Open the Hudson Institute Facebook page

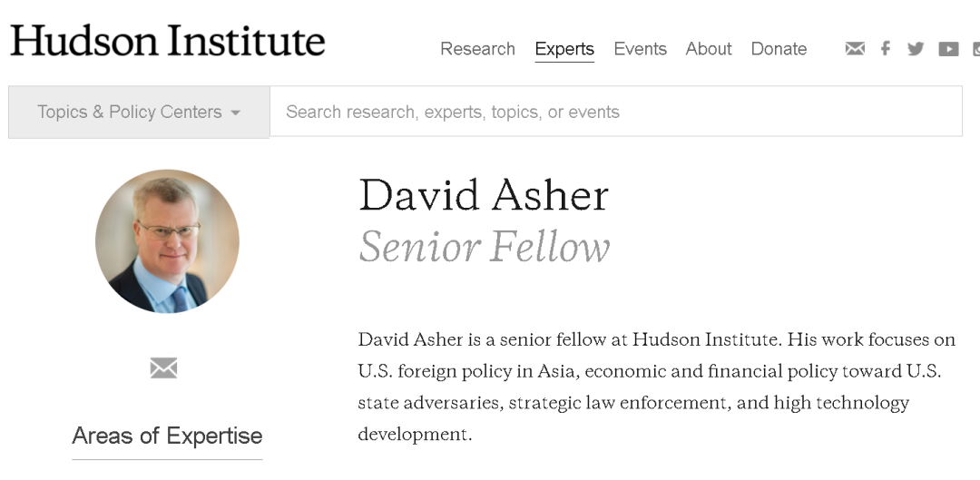click(x=886, y=49)
